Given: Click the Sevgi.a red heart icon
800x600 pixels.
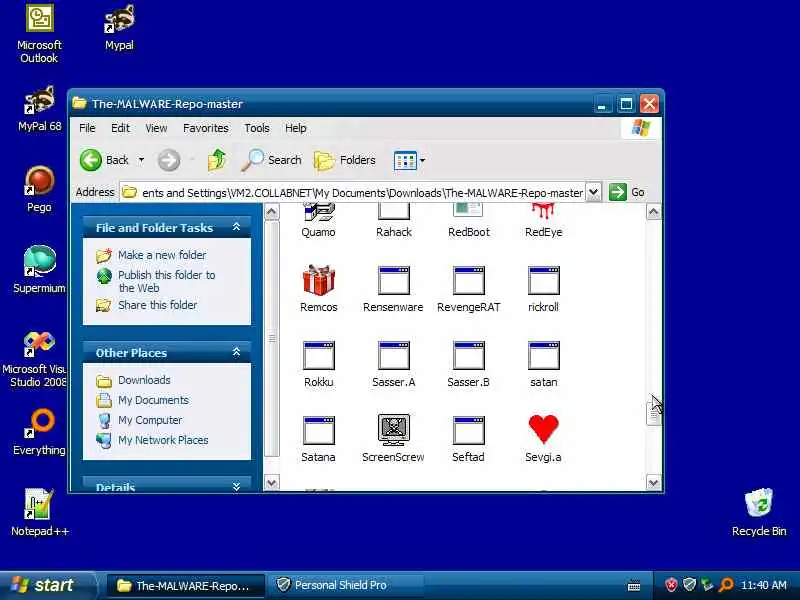Looking at the screenshot, I should point(543,429).
